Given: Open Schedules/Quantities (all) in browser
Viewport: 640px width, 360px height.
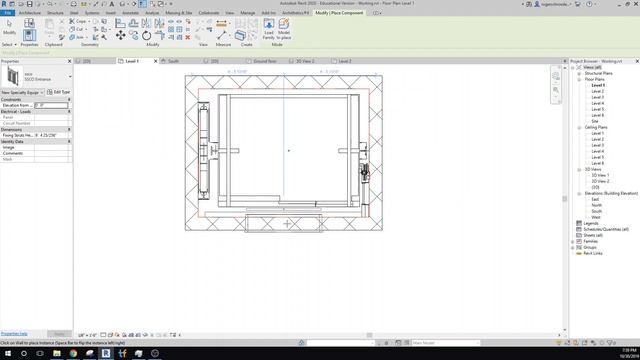Looking at the screenshot, I should point(606,229).
